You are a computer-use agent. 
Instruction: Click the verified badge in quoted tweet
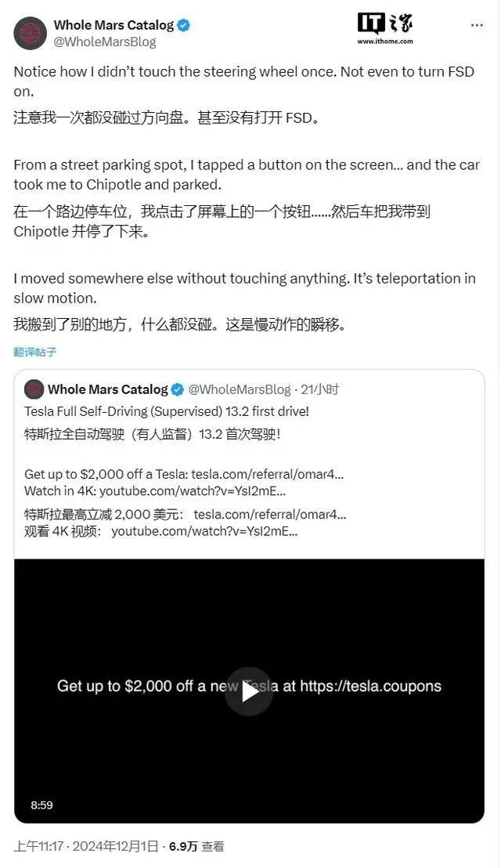point(177,389)
